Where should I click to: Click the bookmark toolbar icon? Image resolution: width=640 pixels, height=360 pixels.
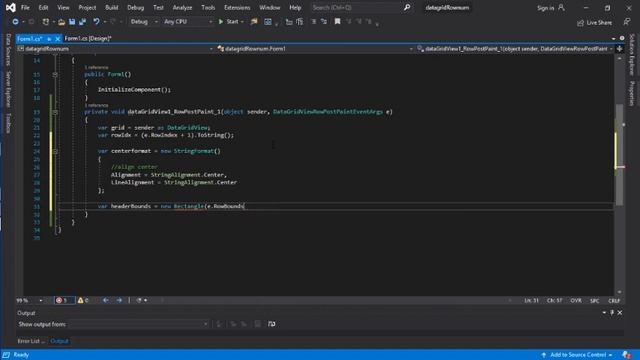coord(338,22)
